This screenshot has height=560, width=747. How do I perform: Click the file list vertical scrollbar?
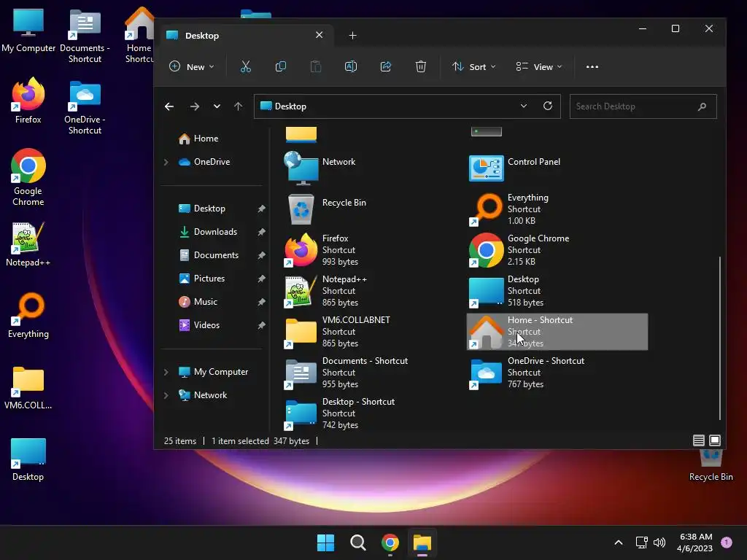tap(719, 338)
